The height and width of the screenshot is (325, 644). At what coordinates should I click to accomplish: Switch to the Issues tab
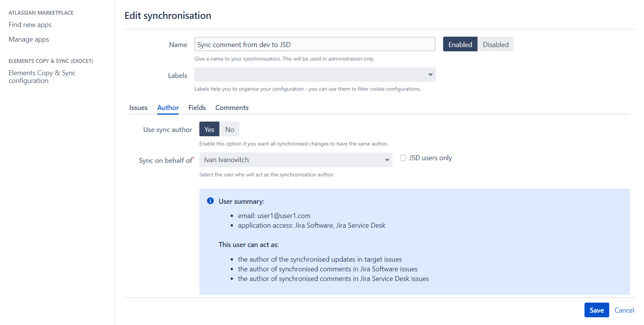tap(138, 107)
